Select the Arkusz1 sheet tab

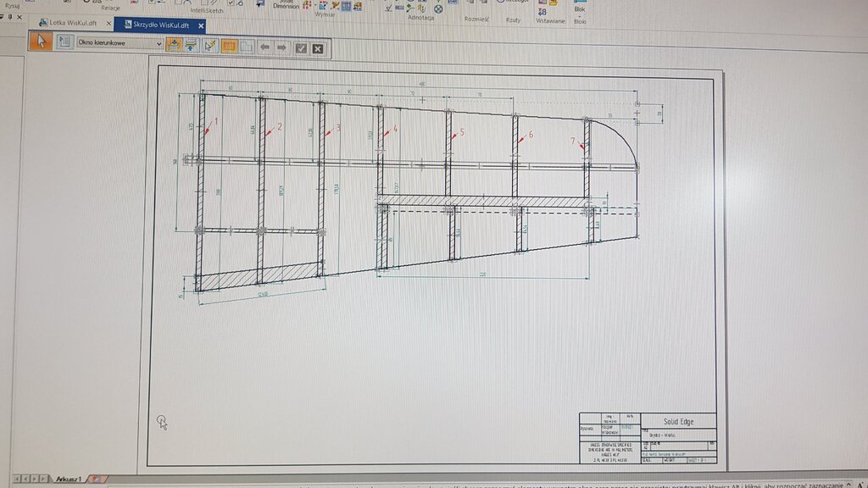[68, 480]
